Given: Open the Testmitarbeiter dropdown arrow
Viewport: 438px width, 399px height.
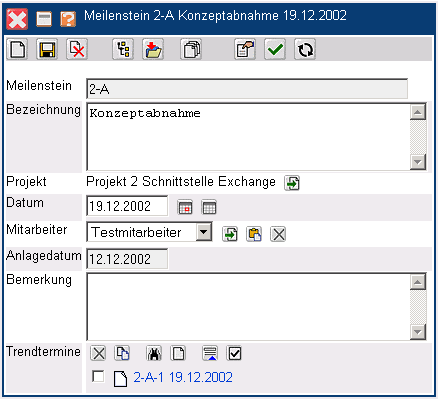Looking at the screenshot, I should pyautogui.click(x=204, y=231).
